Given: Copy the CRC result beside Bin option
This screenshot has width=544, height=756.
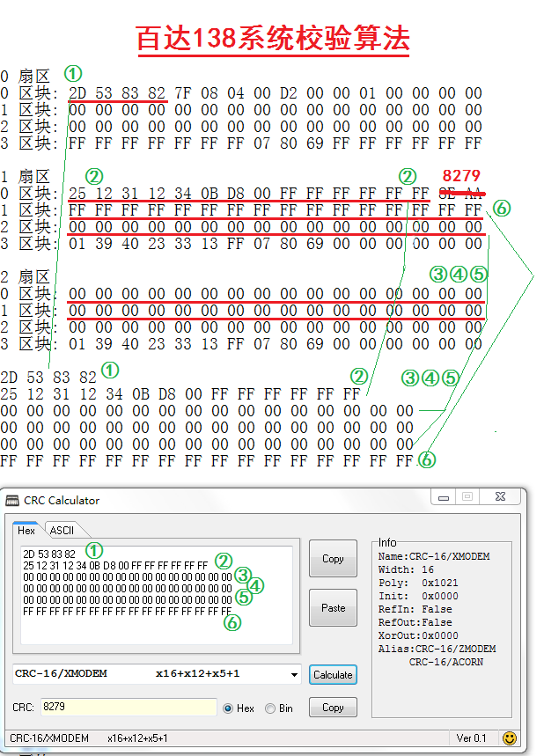Looking at the screenshot, I should point(333,708).
